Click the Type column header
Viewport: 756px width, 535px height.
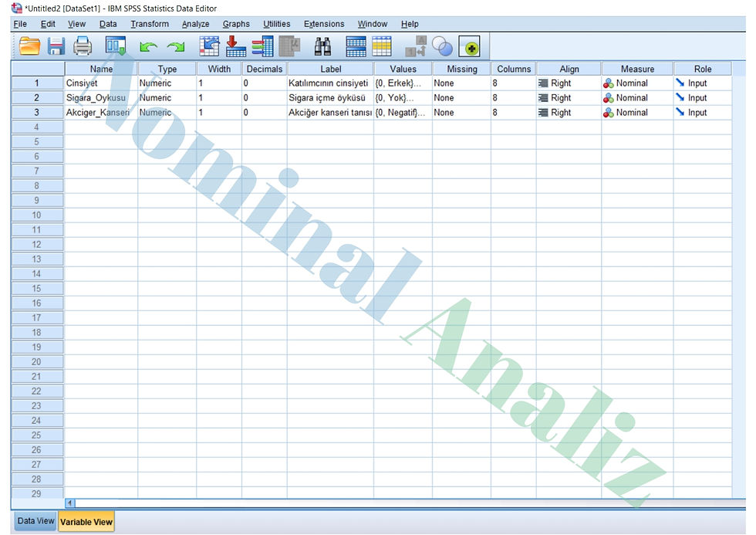tap(167, 69)
